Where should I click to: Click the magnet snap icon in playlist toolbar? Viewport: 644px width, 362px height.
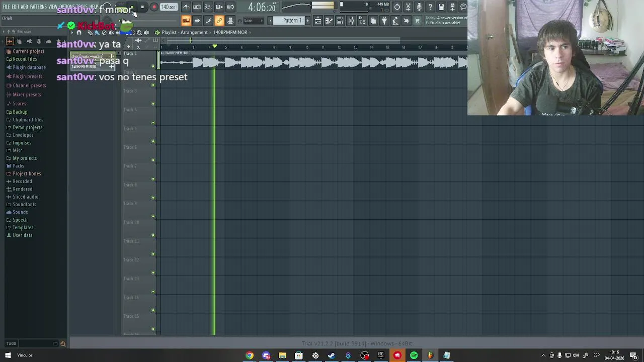click(79, 33)
